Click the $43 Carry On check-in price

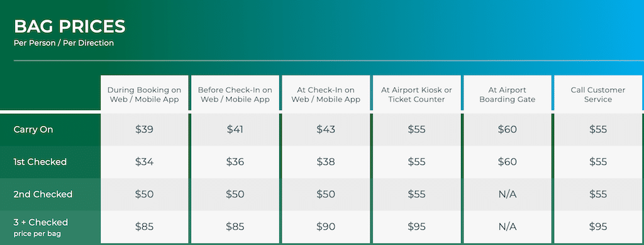coord(326,130)
